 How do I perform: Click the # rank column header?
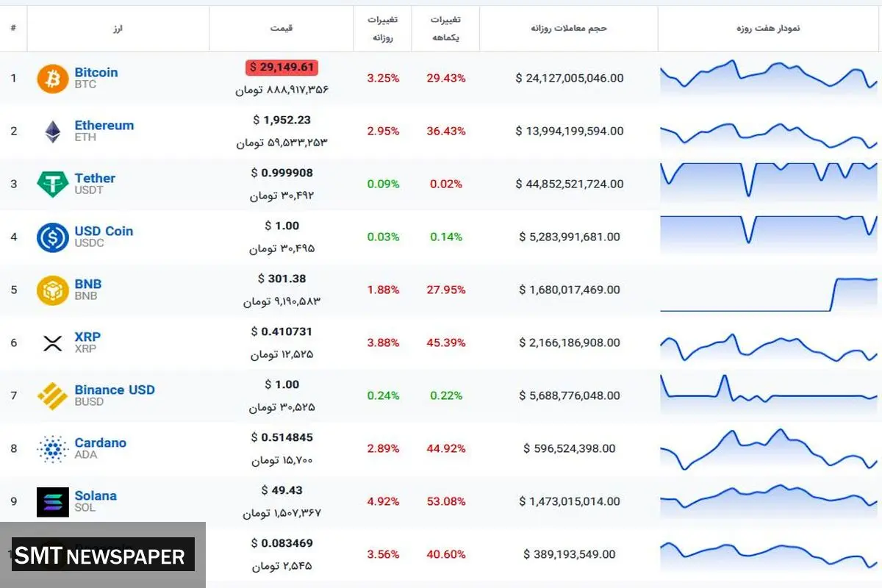click(13, 29)
